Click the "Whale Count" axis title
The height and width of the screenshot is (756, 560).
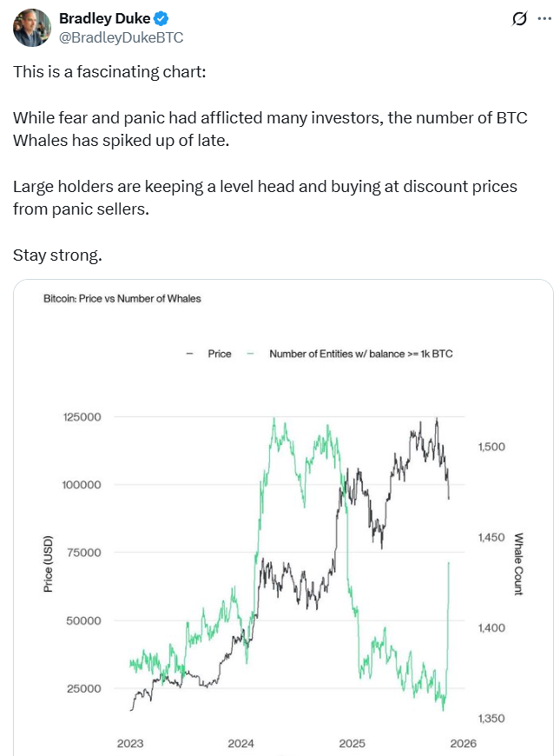pyautogui.click(x=518, y=564)
